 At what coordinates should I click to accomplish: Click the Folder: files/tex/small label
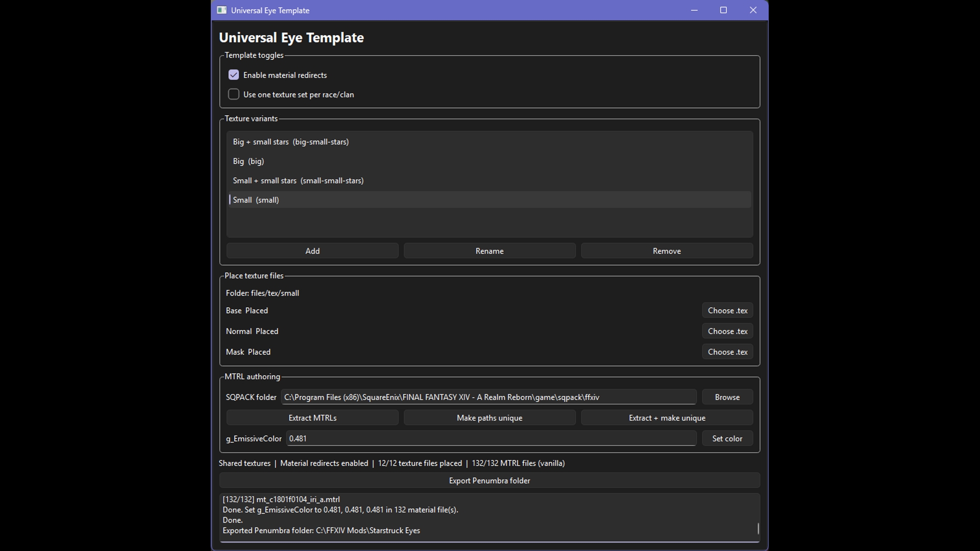tap(262, 293)
